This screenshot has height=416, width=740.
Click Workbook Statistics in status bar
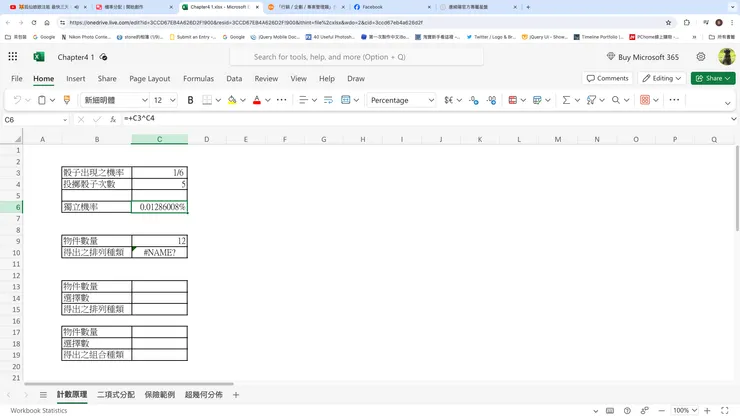coord(39,410)
